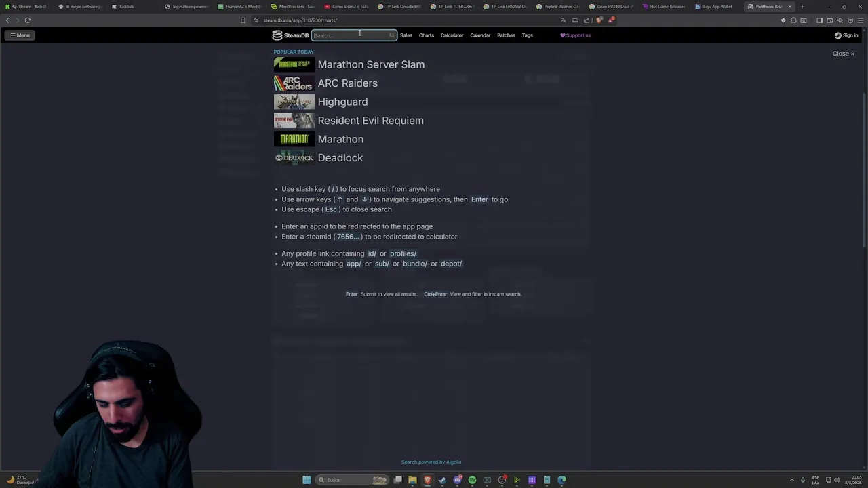Open the Marathon Server Slam game thumbnail
868x488 pixels.
click(294, 64)
